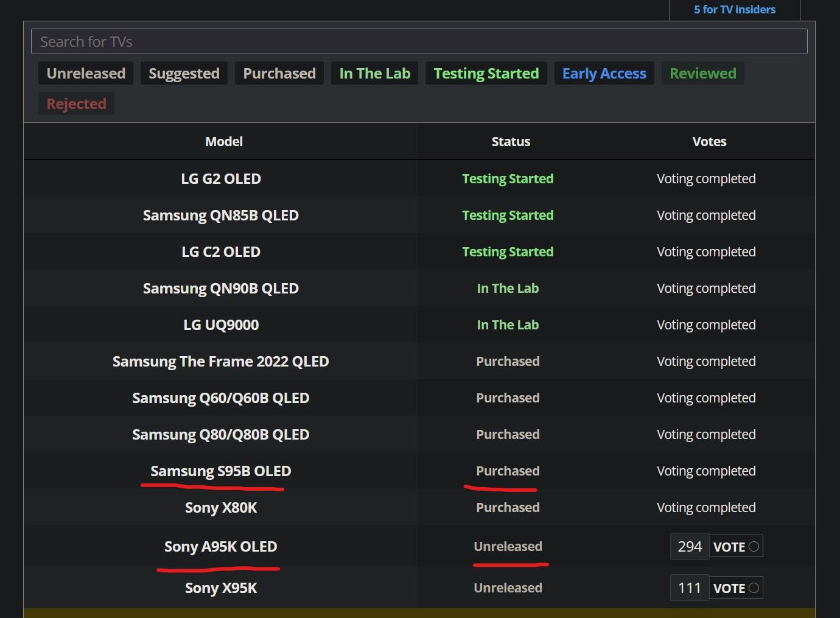
Task: Click Purchased status of Sony X80K
Action: 508,507
